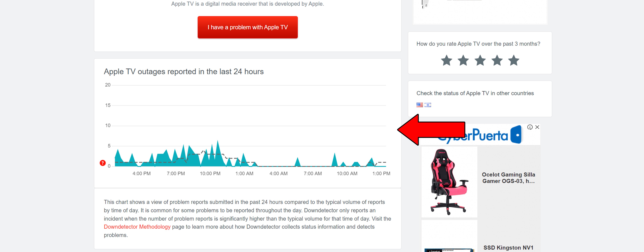Image resolution: width=644 pixels, height=252 pixels.
Task: Click the 10:00 PM chart axis label
Action: [210, 174]
